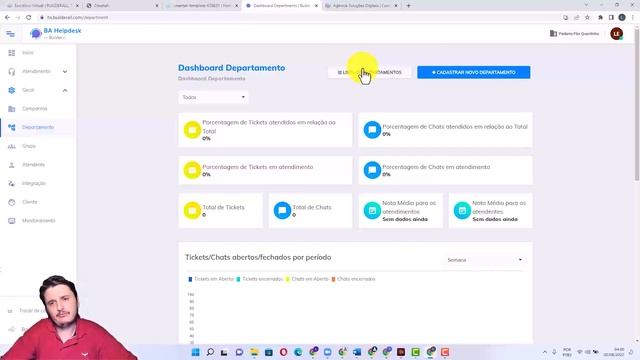Open the Cliente sidebar icon
This screenshot has width=640, height=360.
point(12,202)
